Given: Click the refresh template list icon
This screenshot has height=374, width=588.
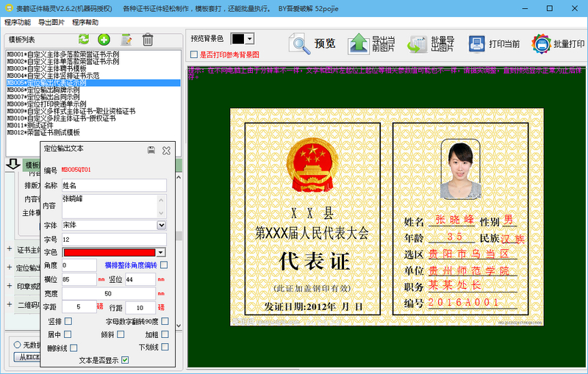Looking at the screenshot, I should pos(84,40).
